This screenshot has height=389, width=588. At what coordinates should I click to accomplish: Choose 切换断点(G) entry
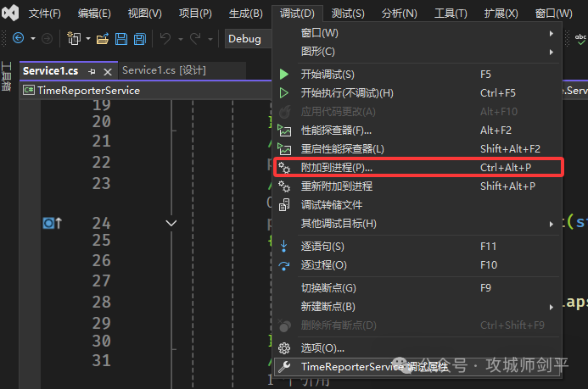point(417,288)
